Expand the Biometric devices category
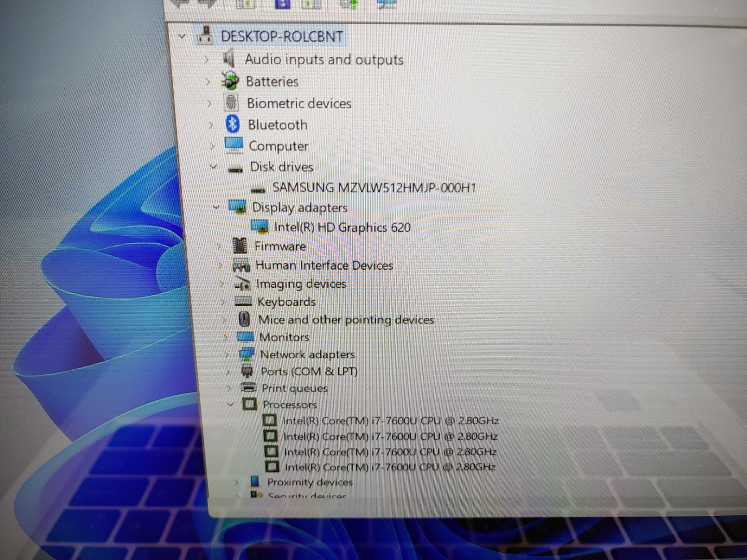747x560 pixels. (x=210, y=103)
